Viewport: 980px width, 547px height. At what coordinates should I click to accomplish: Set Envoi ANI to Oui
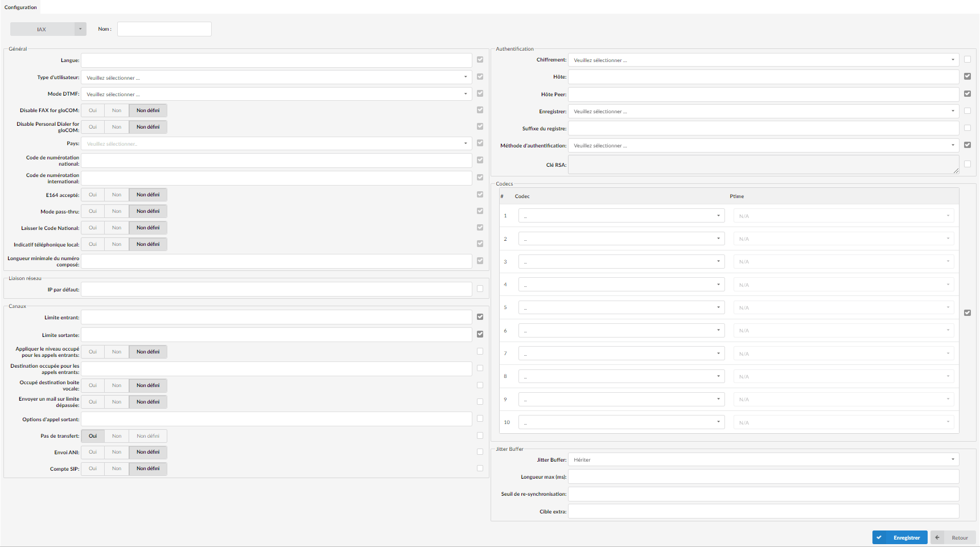[93, 452]
